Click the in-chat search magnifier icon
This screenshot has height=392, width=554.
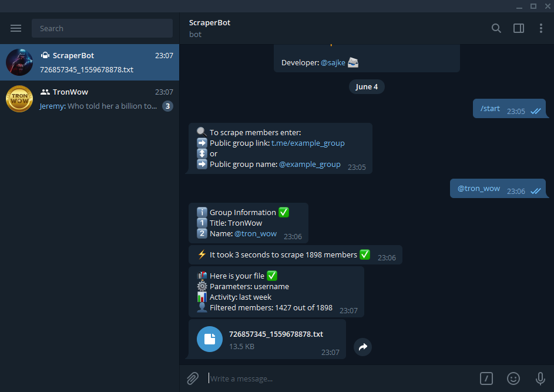click(496, 28)
